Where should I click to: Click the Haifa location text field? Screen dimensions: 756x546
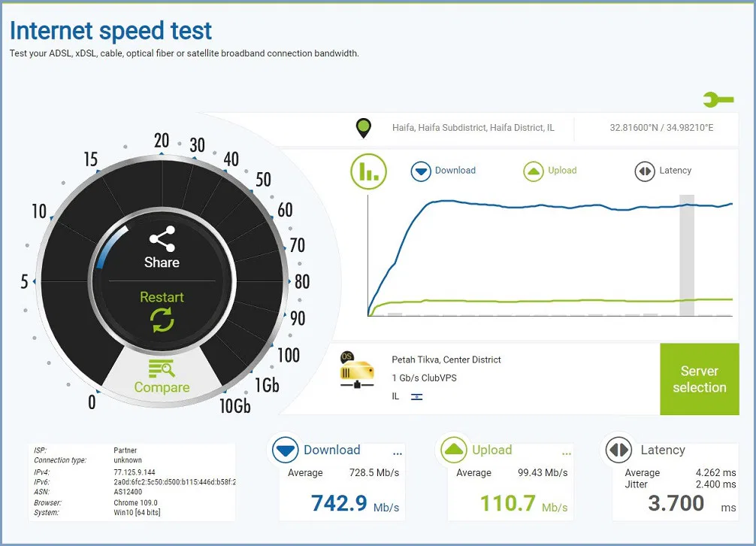[473, 128]
